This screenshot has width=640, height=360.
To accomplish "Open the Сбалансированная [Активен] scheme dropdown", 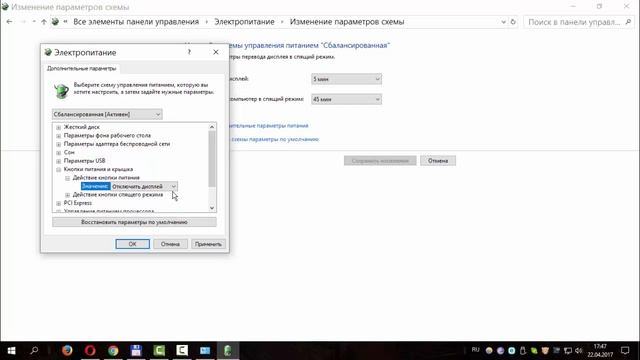I will [x=107, y=114].
